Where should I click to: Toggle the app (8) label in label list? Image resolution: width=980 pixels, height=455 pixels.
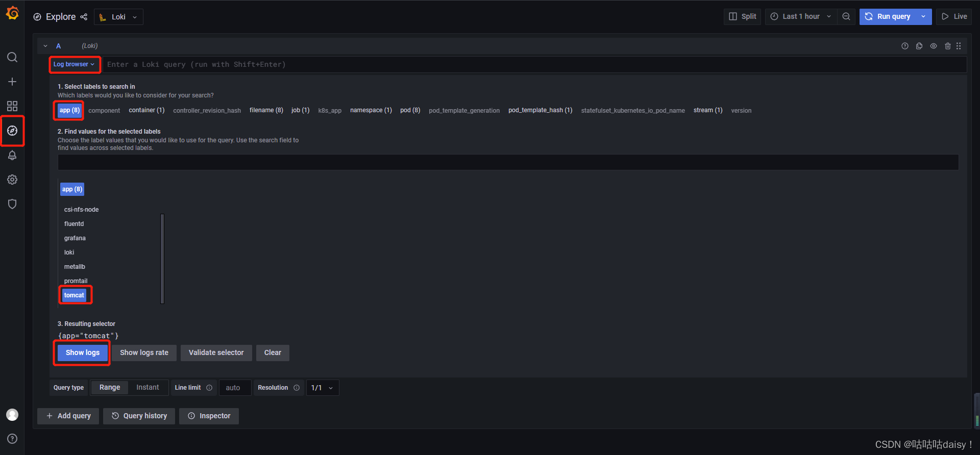pyautogui.click(x=69, y=110)
